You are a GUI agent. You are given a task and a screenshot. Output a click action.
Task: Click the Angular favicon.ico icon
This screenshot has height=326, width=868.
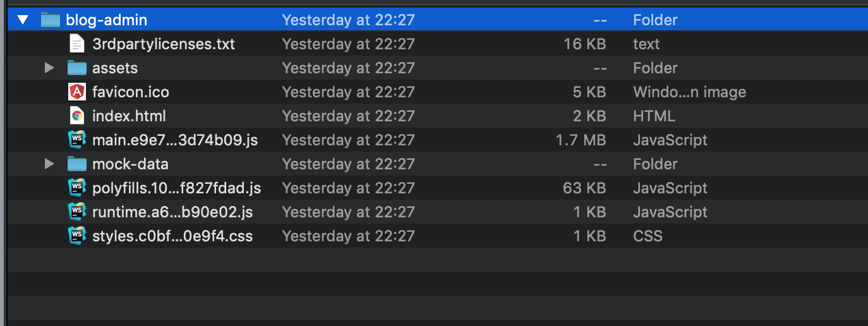click(76, 92)
